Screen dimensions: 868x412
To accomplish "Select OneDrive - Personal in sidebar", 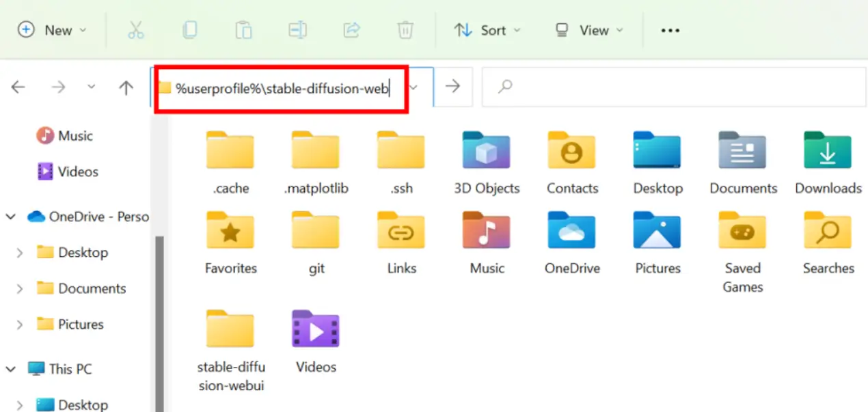I will tap(87, 217).
